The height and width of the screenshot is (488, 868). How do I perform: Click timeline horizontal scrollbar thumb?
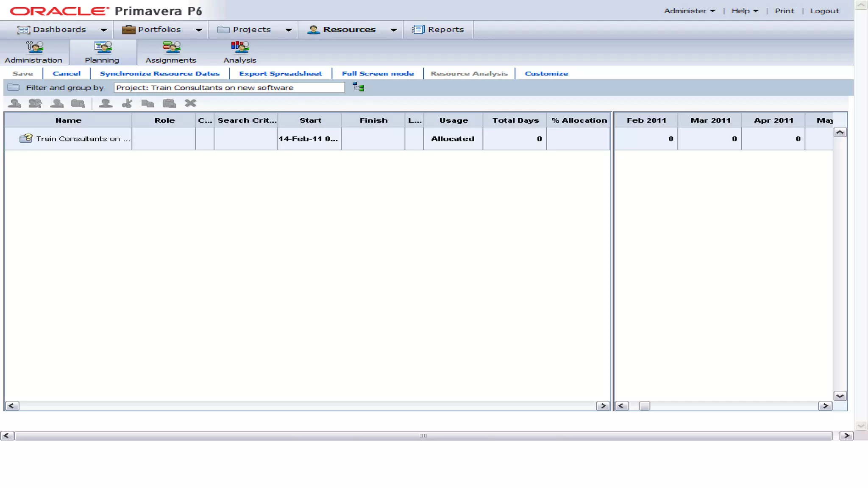click(645, 406)
